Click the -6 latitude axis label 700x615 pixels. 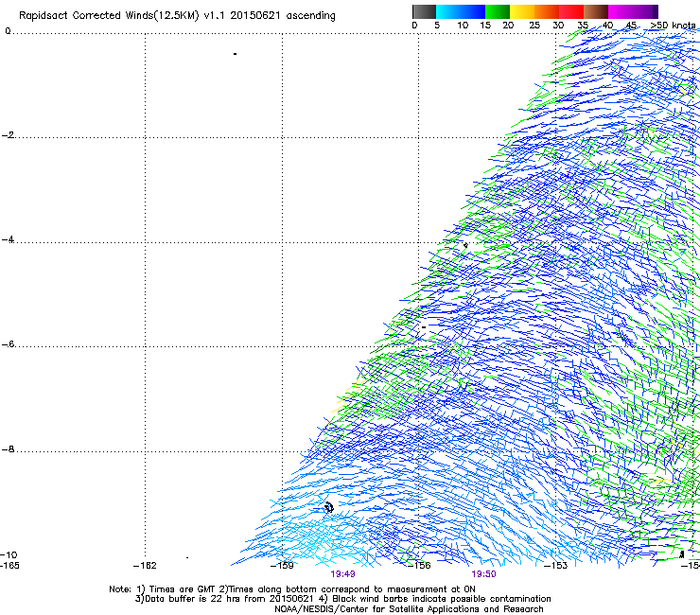pyautogui.click(x=8, y=343)
